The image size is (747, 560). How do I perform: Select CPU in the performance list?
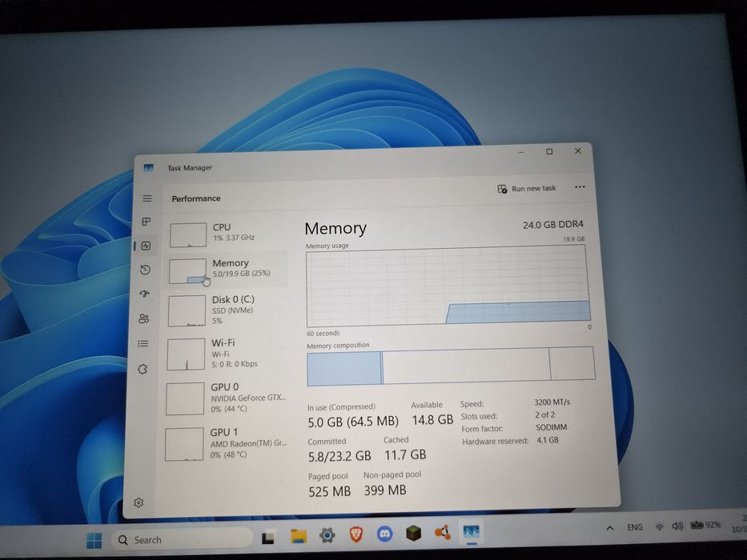[x=227, y=234]
